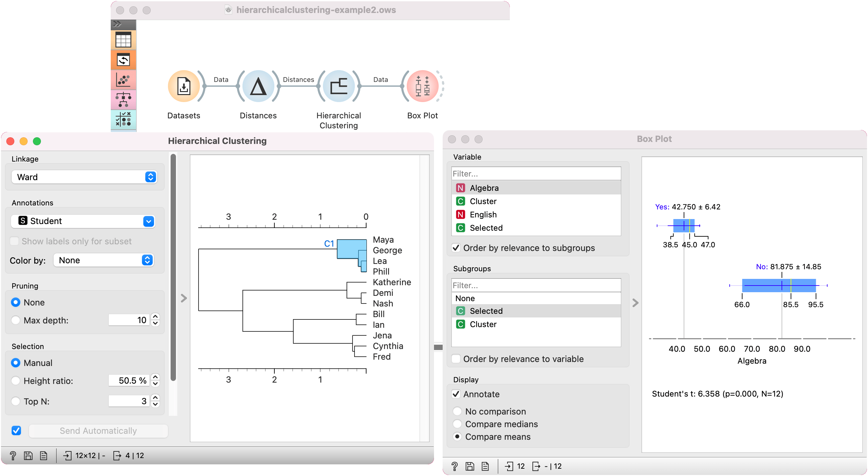Click the Send Automatically button
The height and width of the screenshot is (476, 868).
click(98, 431)
